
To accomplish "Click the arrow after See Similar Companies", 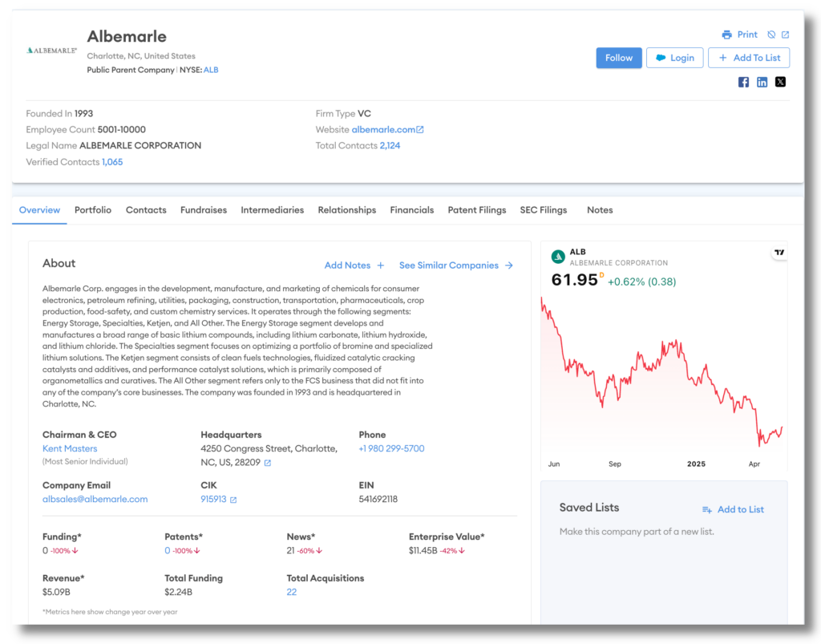I will click(509, 265).
